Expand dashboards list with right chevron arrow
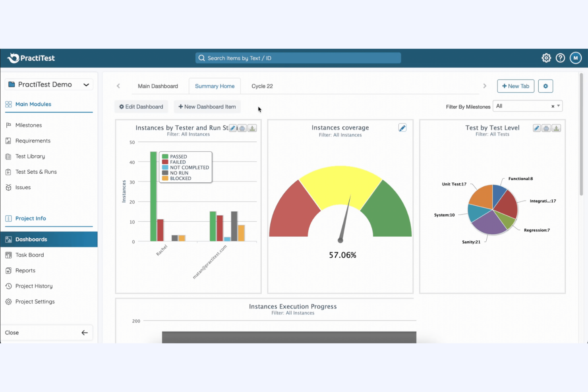 tap(485, 86)
